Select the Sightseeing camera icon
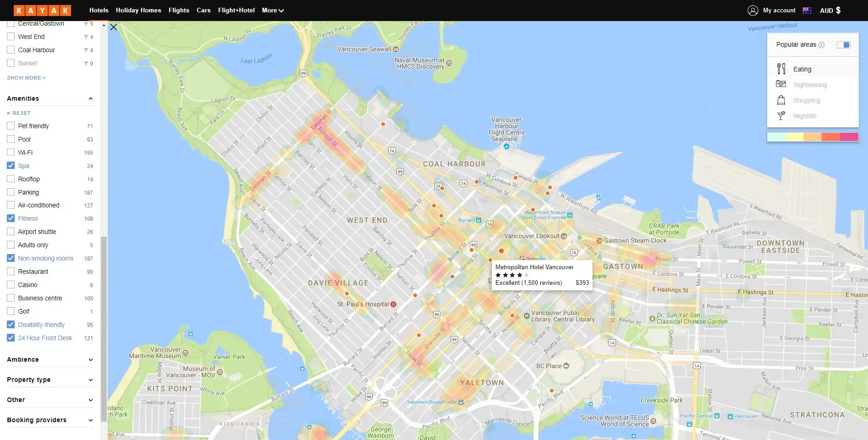 (781, 84)
